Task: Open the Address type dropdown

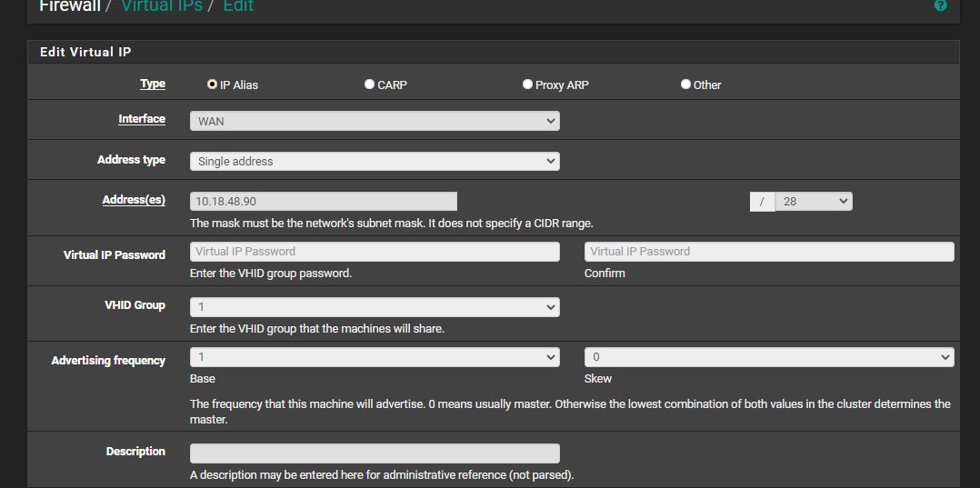Action: tap(375, 161)
